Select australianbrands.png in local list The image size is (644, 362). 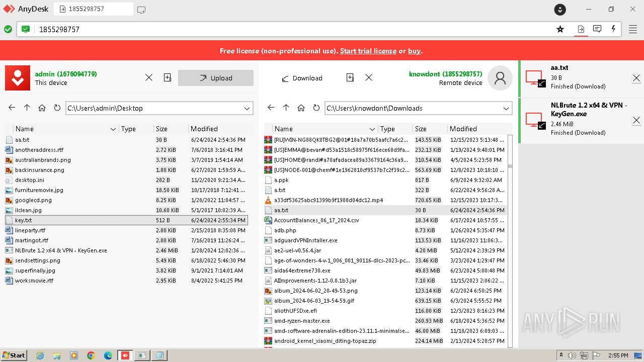(x=126, y=160)
